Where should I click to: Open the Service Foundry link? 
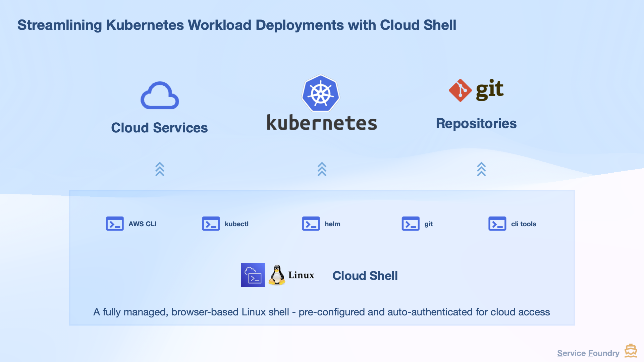point(588,353)
